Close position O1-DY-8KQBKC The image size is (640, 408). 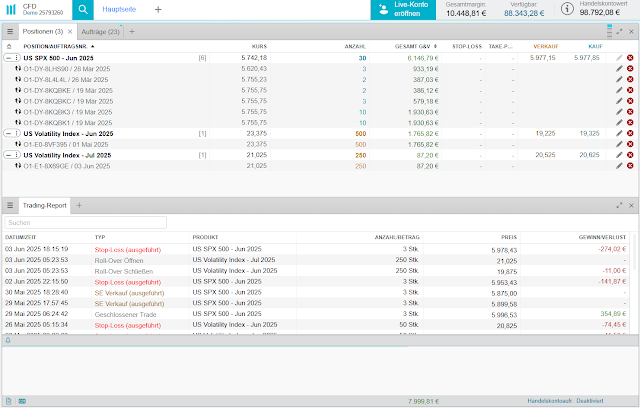[630, 101]
